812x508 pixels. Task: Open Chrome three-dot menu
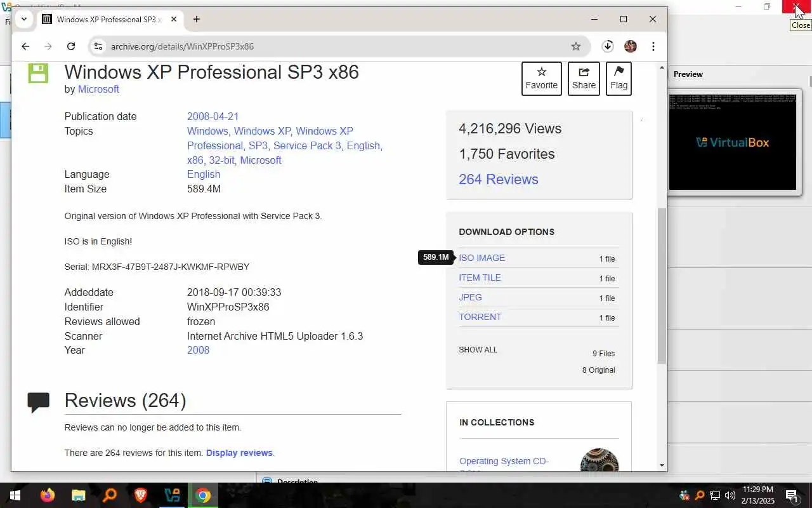[653, 46]
